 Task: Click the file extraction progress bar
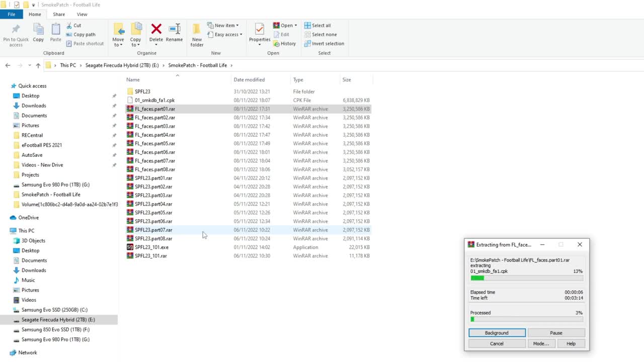point(527,278)
